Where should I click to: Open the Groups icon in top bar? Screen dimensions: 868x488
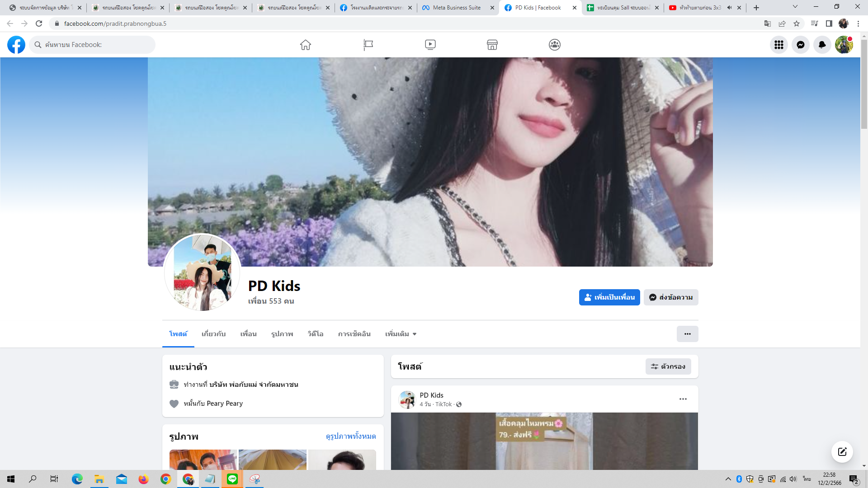pyautogui.click(x=555, y=45)
